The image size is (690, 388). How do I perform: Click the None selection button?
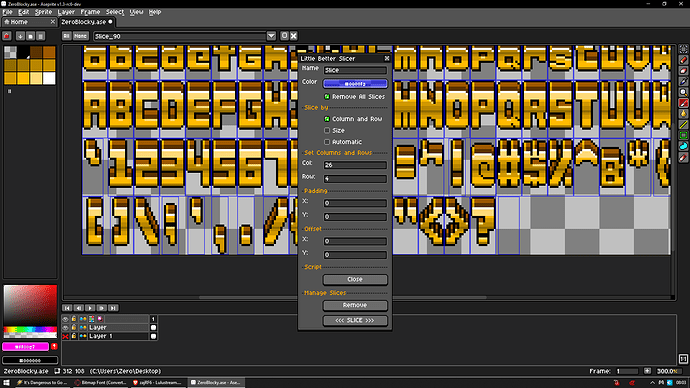(80, 36)
